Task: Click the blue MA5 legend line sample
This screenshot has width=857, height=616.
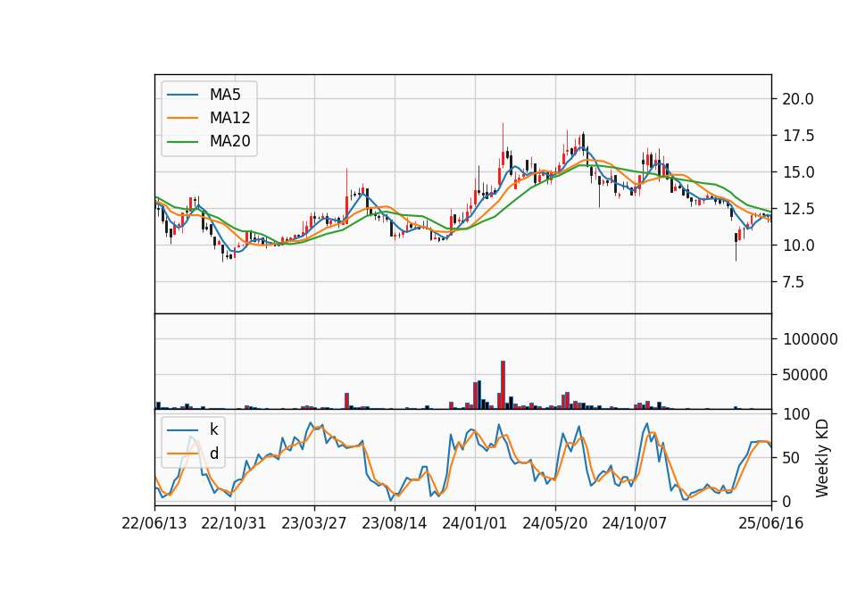Action: point(182,95)
